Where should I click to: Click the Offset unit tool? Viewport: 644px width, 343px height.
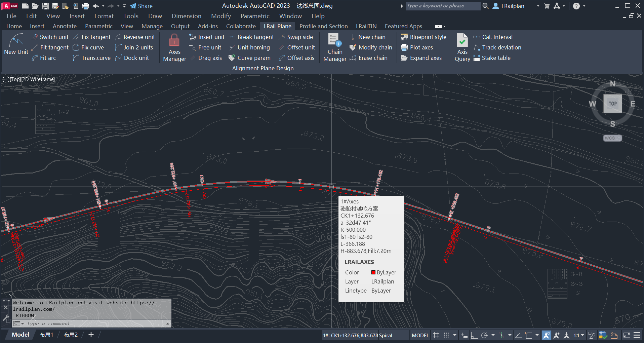point(297,47)
